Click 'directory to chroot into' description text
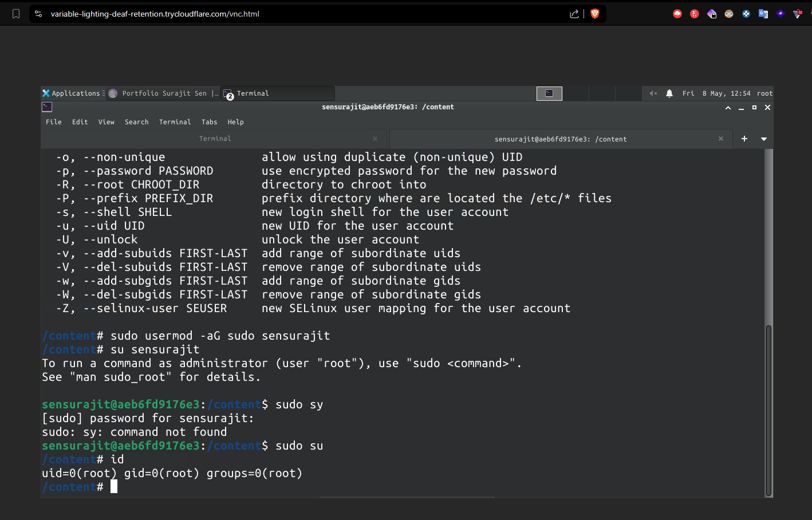 tap(344, 184)
